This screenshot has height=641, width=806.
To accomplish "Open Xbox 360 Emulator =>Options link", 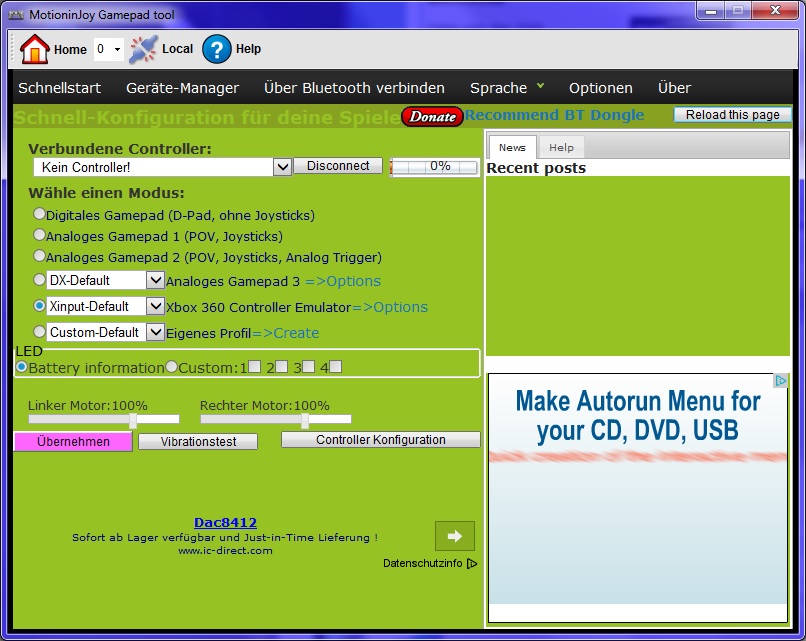I will pyautogui.click(x=390, y=307).
